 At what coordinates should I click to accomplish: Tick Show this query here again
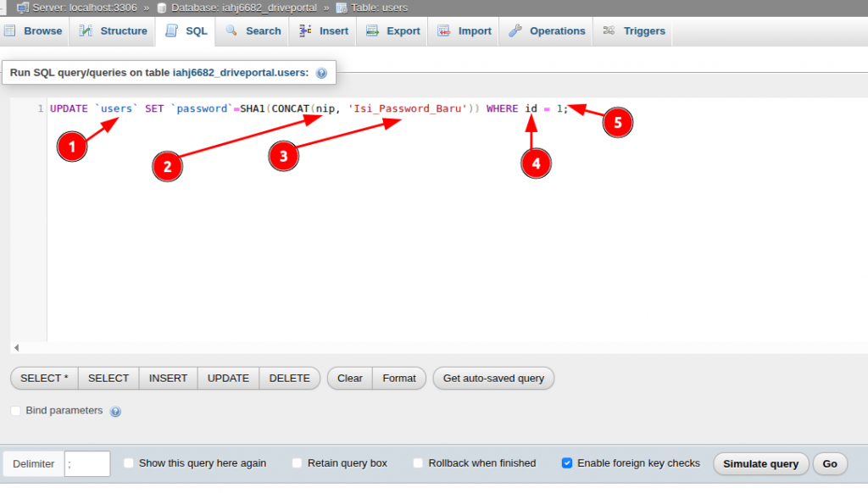129,463
